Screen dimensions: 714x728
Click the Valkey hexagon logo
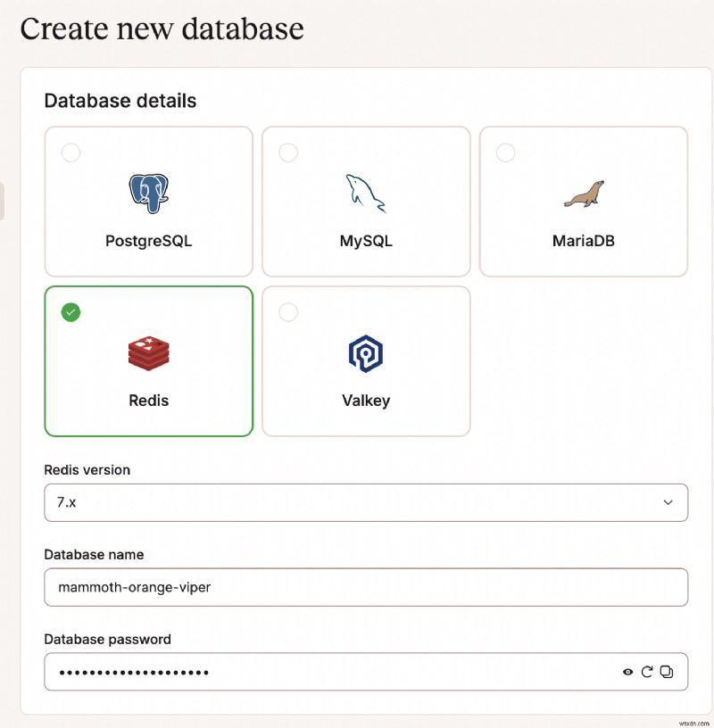[x=366, y=353]
